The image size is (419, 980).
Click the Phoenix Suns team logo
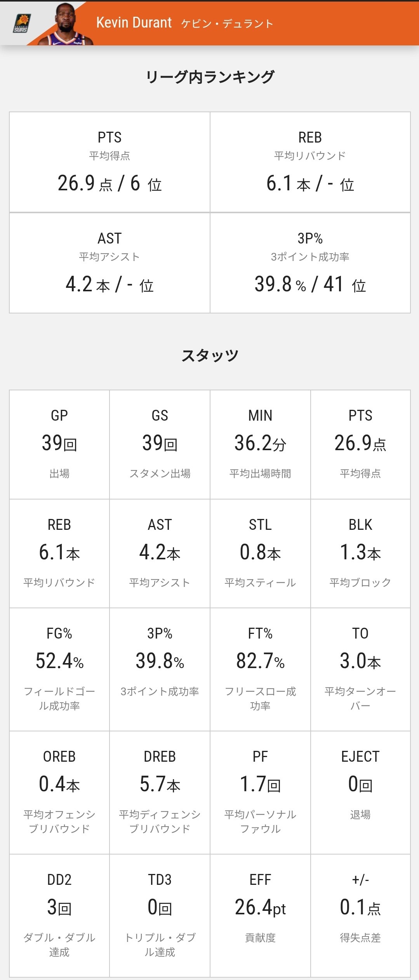22,24
